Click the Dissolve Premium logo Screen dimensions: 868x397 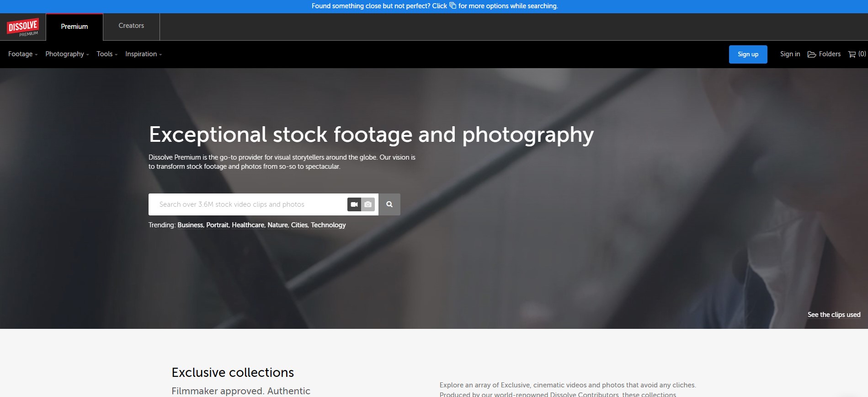coord(23,27)
